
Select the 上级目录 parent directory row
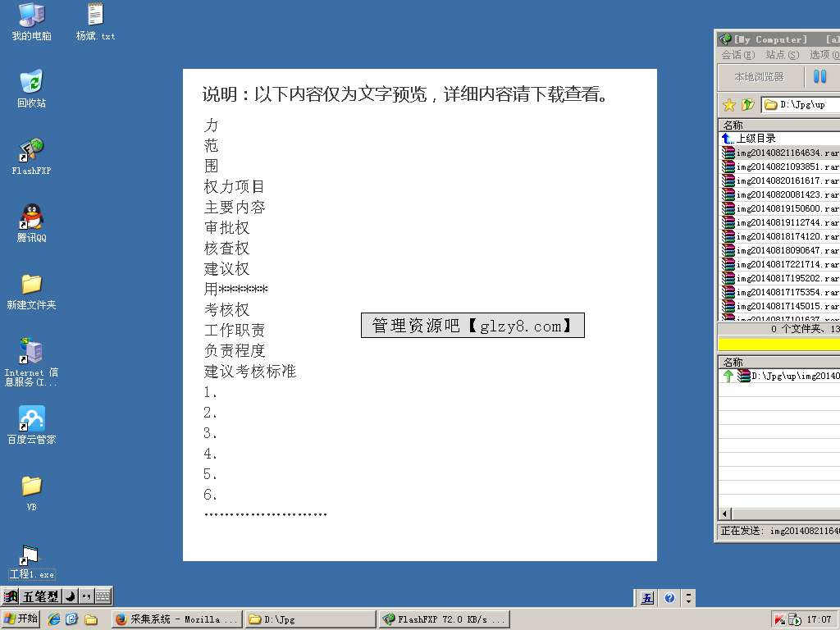pyautogui.click(x=779, y=139)
